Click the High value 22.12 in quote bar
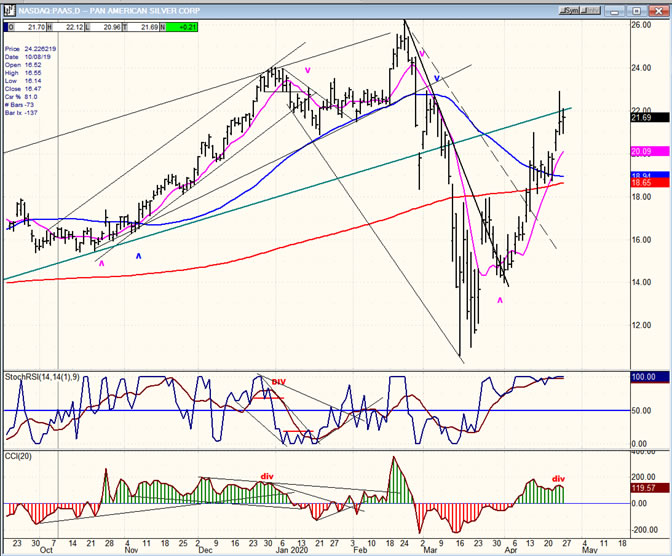672x556 pixels. pyautogui.click(x=75, y=27)
